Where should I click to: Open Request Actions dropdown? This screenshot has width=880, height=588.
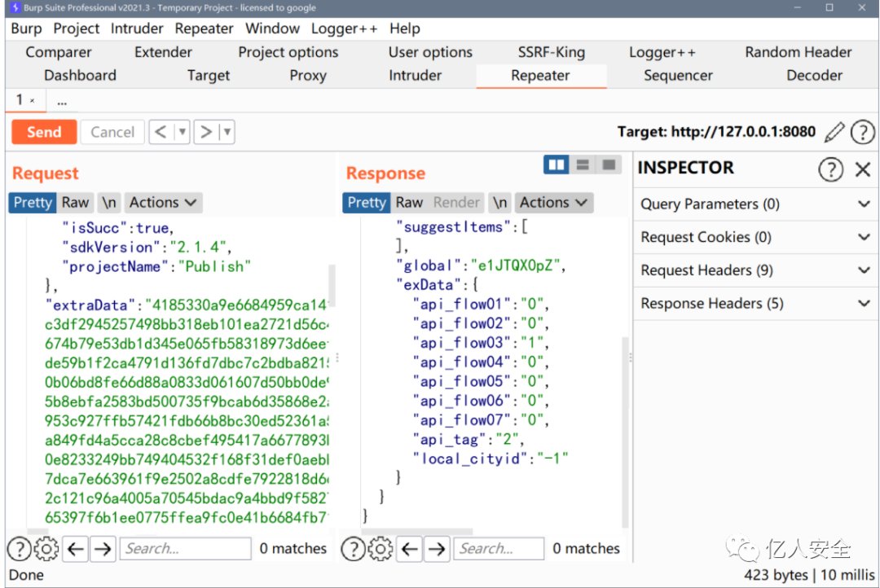point(163,203)
